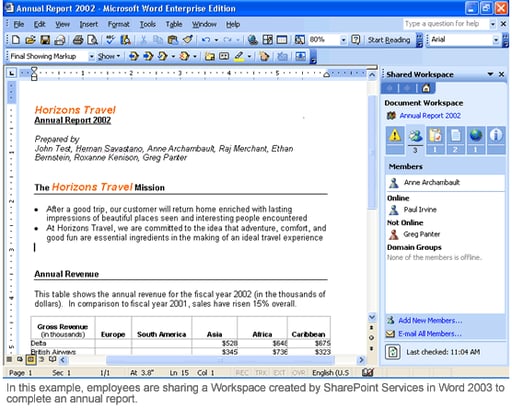Click the Save floppy disk icon
The height and width of the screenshot is (408, 512).
(45, 40)
